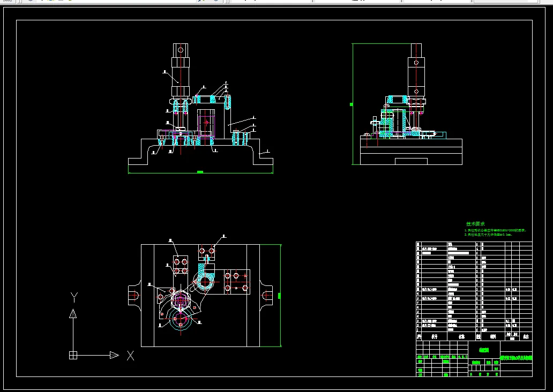Click the hexagonal nut in the plan view
Image resolution: width=553 pixels, height=392 pixels.
coord(181,300)
